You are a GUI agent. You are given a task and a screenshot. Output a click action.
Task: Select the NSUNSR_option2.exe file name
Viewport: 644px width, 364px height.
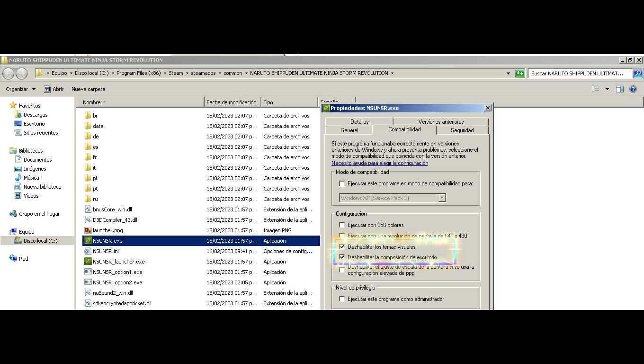point(117,282)
